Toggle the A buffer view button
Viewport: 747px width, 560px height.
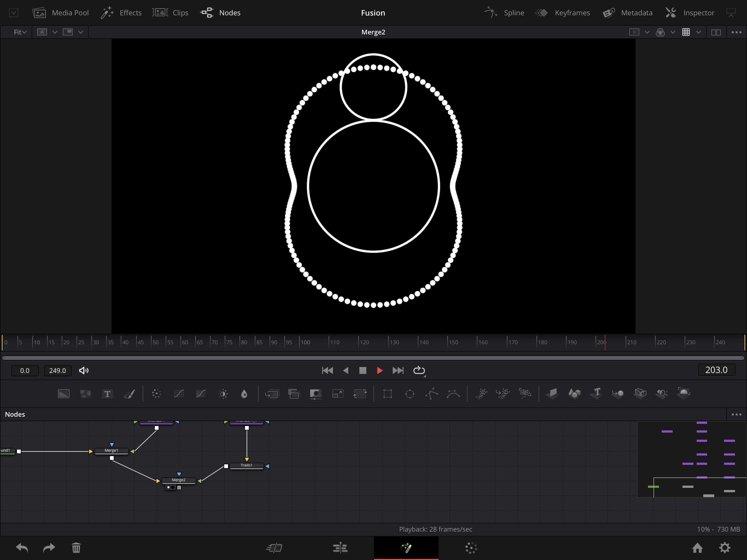[42, 32]
